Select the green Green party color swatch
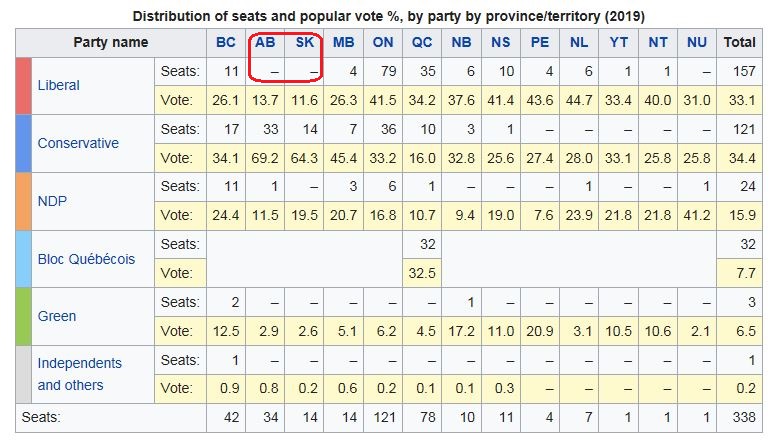Image resolution: width=770 pixels, height=442 pixels. (x=24, y=316)
